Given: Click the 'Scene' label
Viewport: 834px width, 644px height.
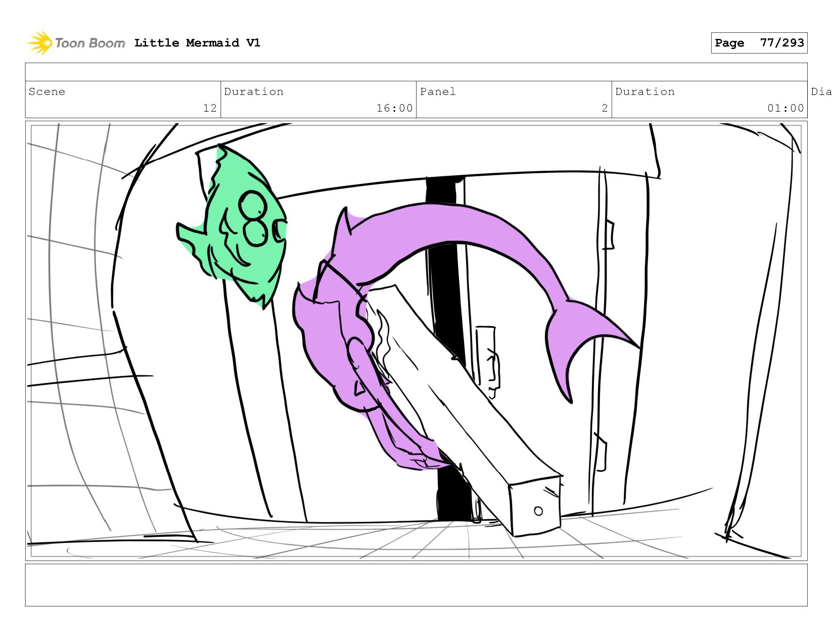Looking at the screenshot, I should (47, 91).
